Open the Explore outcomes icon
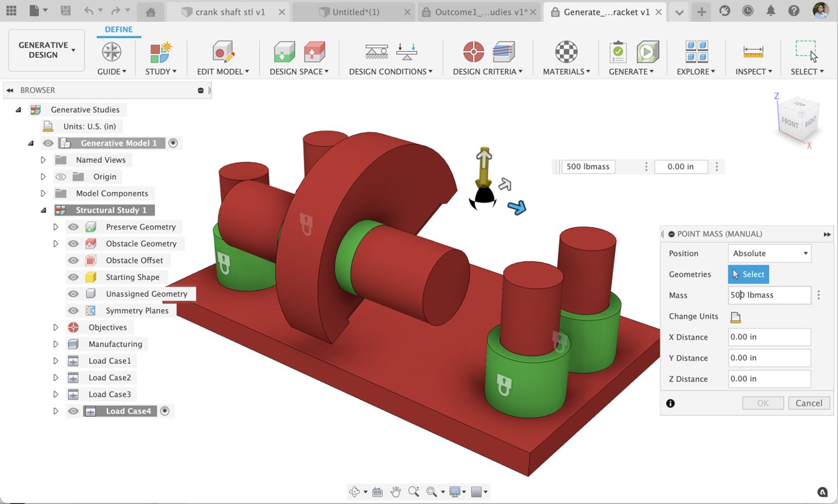 (697, 52)
